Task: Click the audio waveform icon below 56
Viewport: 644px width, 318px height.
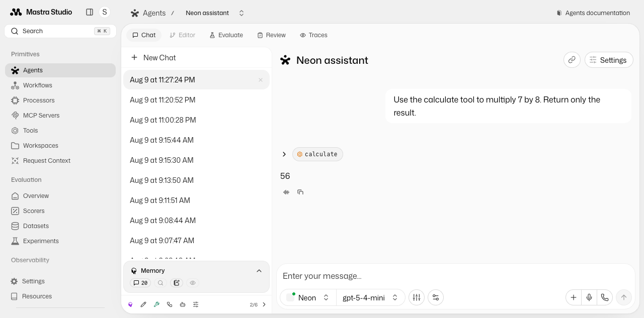Action: pos(286,192)
